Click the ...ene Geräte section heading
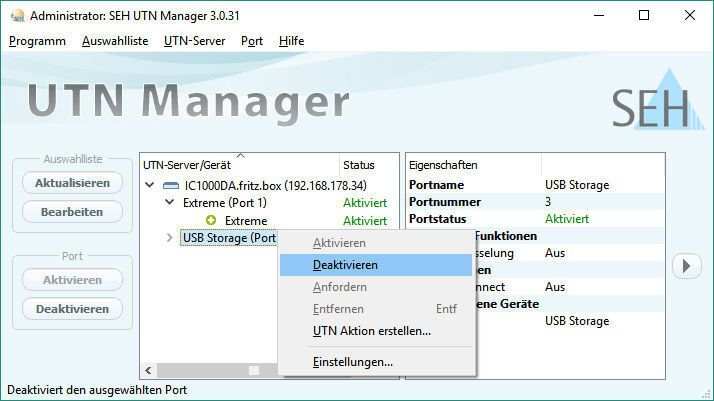The width and height of the screenshot is (714, 401). 508,304
